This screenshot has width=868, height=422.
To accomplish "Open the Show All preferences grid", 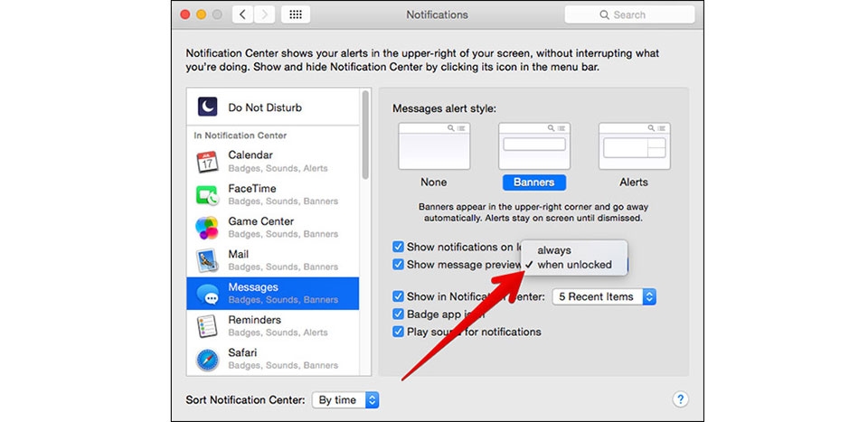I will coord(296,14).
